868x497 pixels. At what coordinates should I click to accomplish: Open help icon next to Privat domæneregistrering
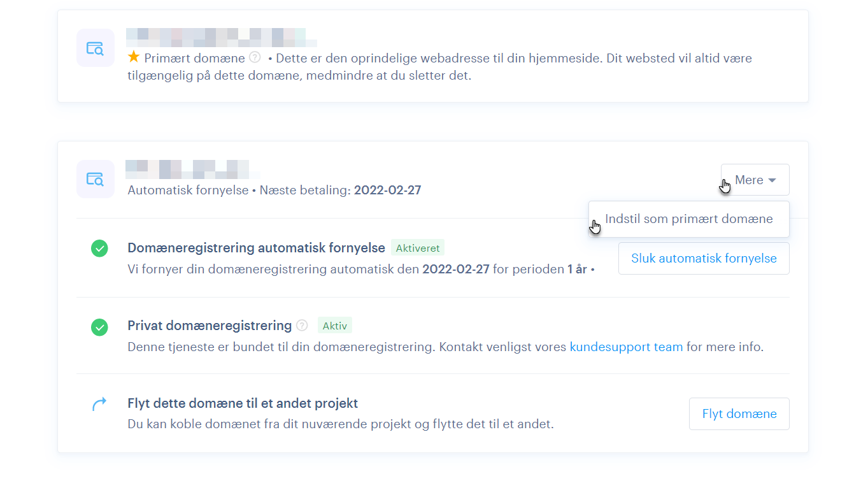coord(302,326)
